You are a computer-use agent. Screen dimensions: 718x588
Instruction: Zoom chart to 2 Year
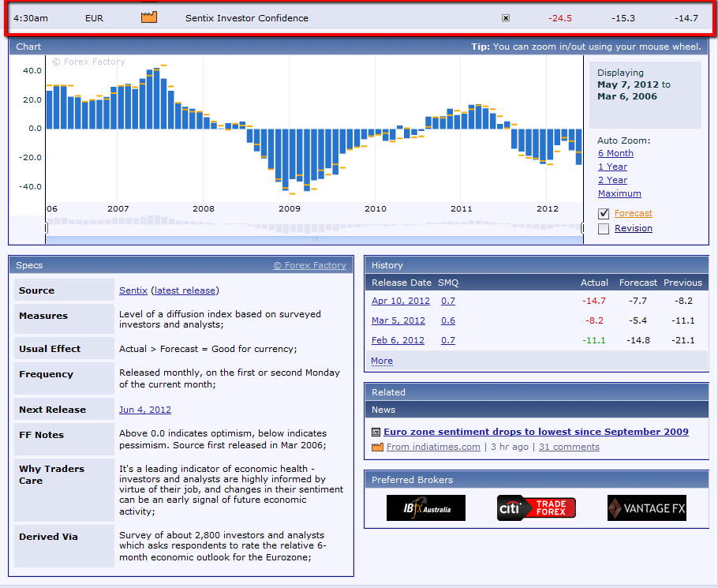612,180
